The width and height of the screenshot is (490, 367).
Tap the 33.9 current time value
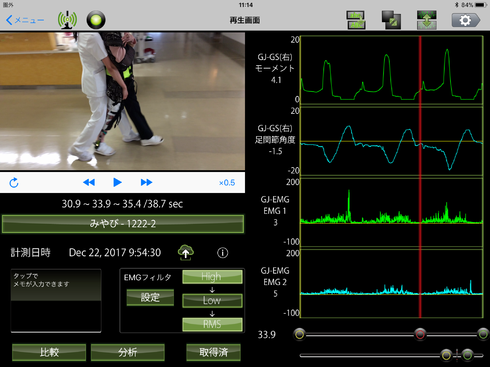267,335
